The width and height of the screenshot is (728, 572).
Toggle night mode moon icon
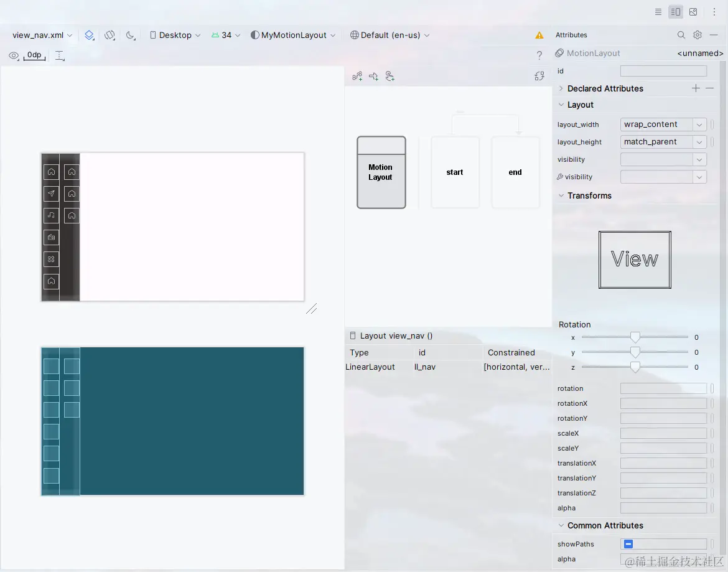coord(131,35)
